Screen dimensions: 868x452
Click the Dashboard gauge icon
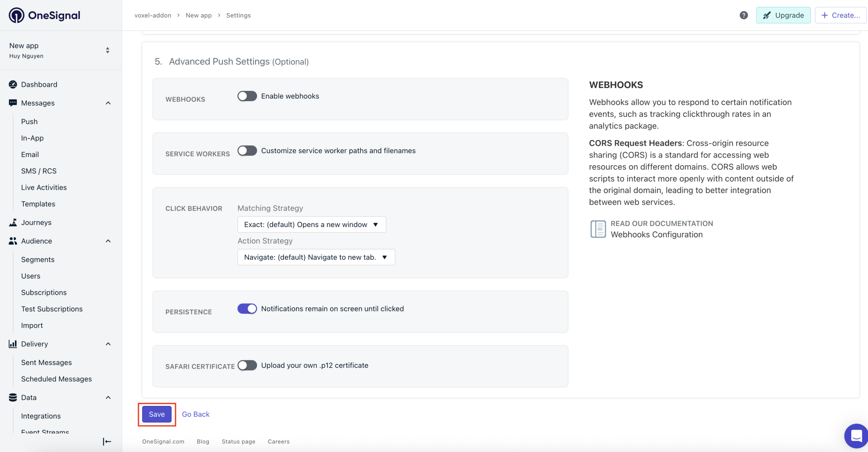13,84
